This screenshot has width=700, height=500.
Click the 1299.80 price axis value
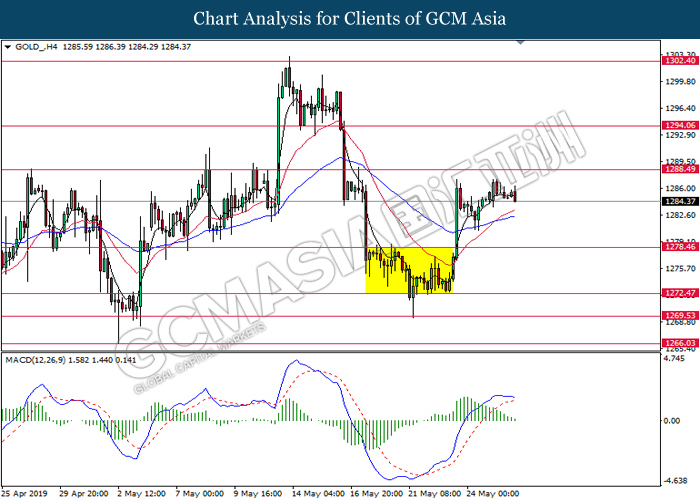coord(680,82)
